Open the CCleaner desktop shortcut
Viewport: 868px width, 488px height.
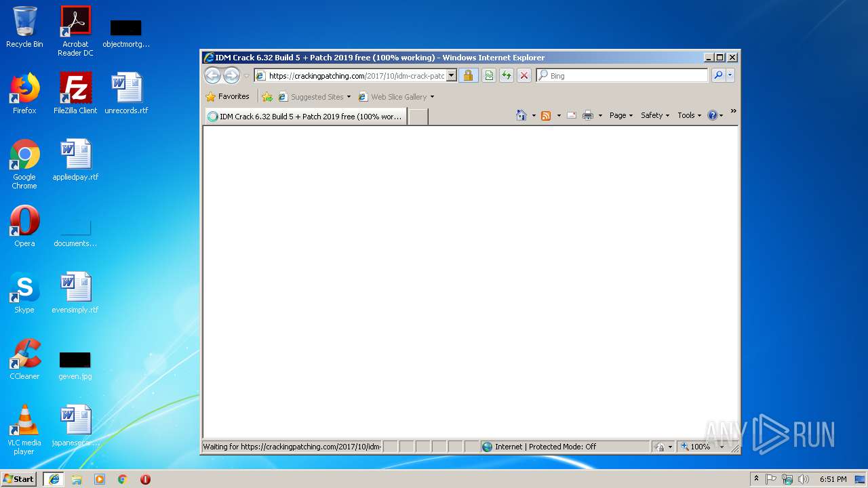click(24, 359)
